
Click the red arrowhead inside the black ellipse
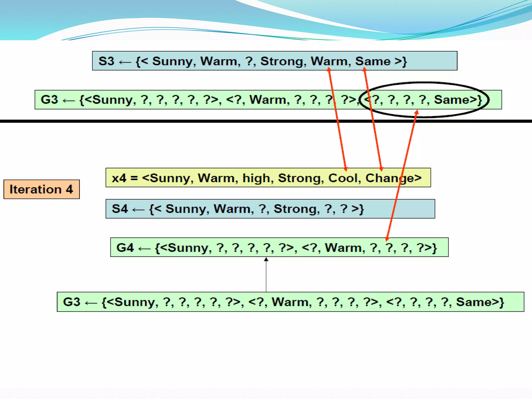click(x=416, y=112)
